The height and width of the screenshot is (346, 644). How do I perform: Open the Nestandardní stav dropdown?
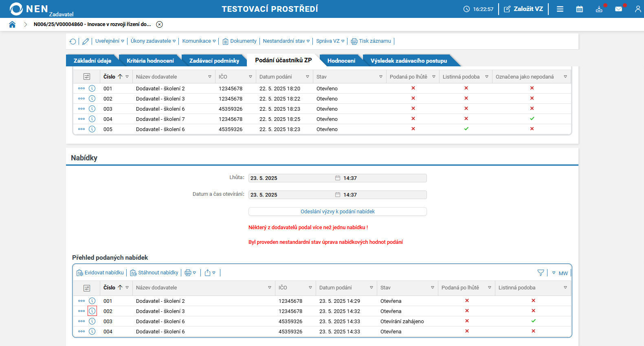[x=286, y=41]
